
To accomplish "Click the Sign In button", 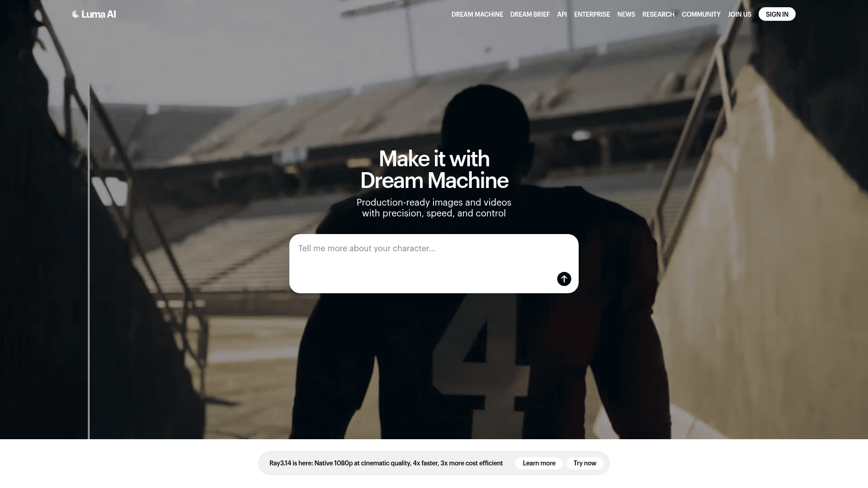I will 777,14.
